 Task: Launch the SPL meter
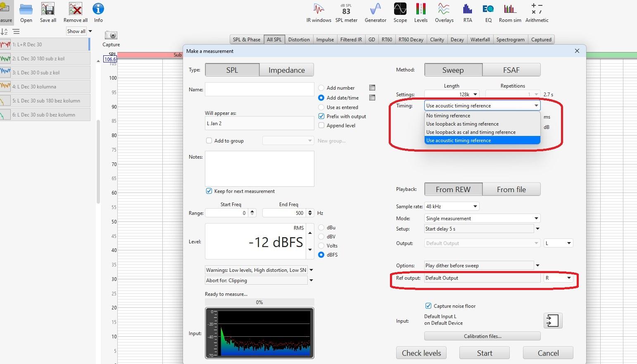346,12
